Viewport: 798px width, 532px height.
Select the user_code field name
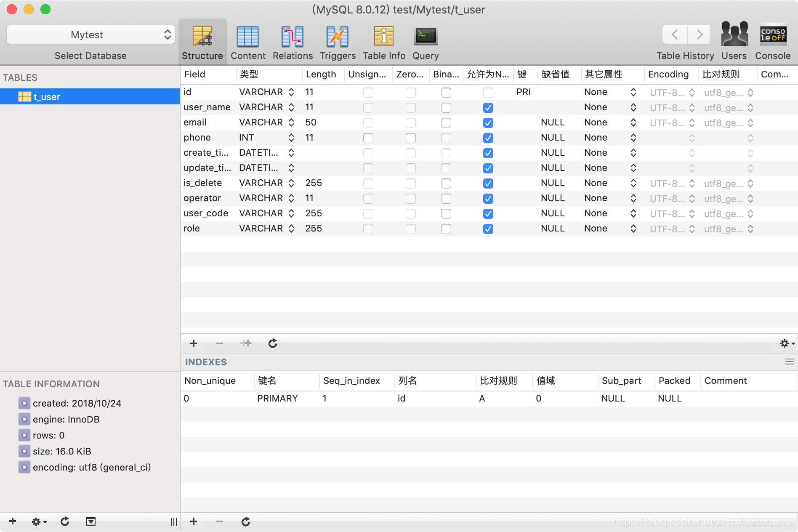206,213
